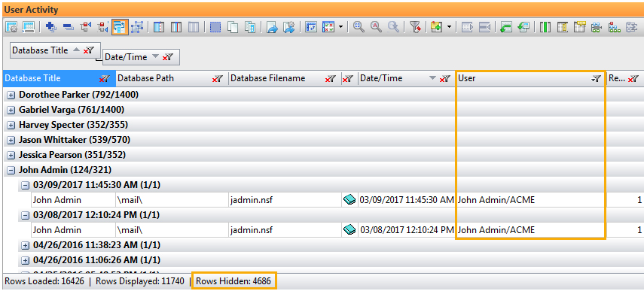
Task: Click the collapse all blue minus icon
Action: click(x=69, y=27)
